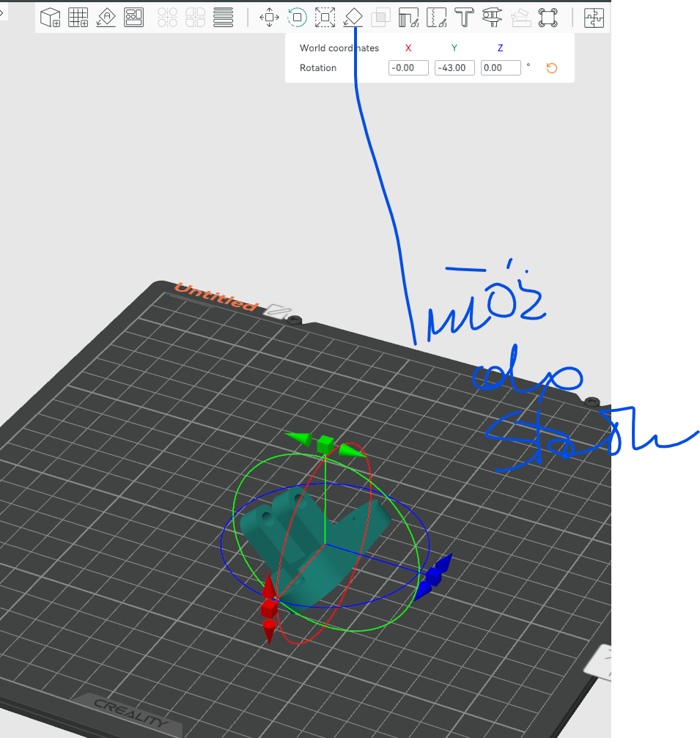The width and height of the screenshot is (700, 738).
Task: Click the Add model cube icon
Action: pos(50,18)
